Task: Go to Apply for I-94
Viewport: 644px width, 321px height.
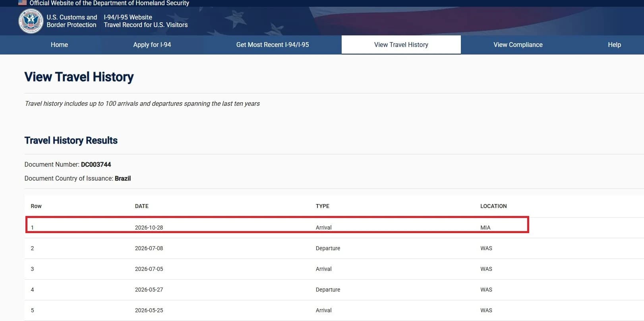Action: [x=152, y=45]
